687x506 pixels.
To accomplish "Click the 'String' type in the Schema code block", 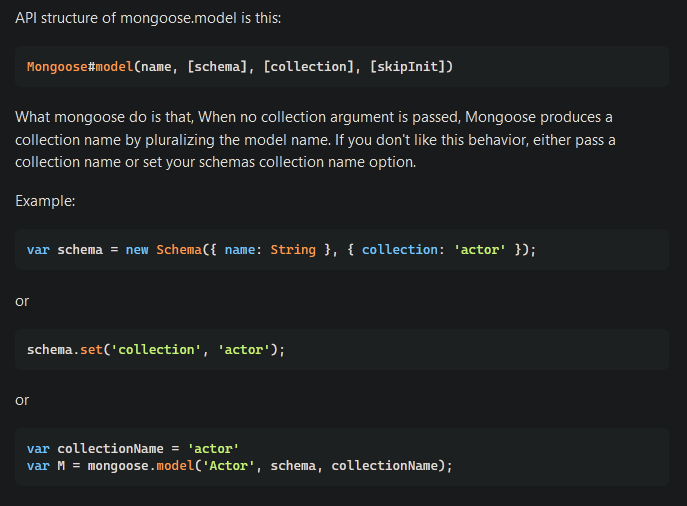I will click(x=292, y=249).
